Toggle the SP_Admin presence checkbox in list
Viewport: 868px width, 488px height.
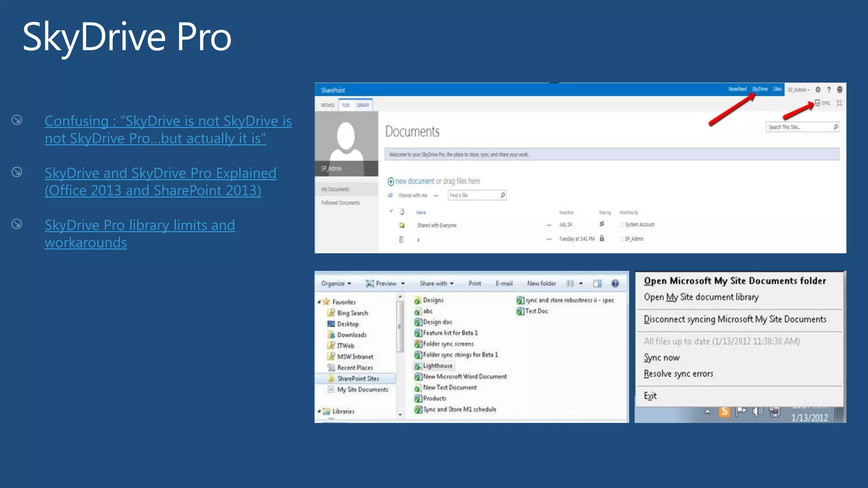pyautogui.click(x=622, y=239)
